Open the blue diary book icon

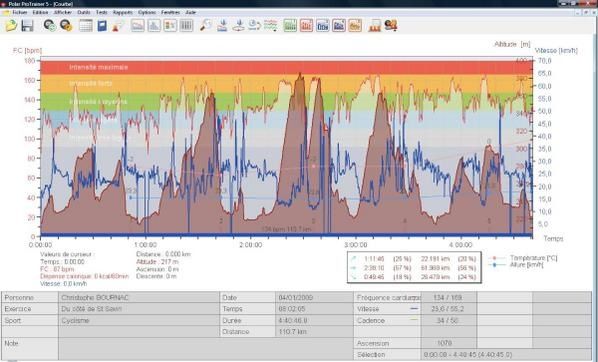click(102, 26)
